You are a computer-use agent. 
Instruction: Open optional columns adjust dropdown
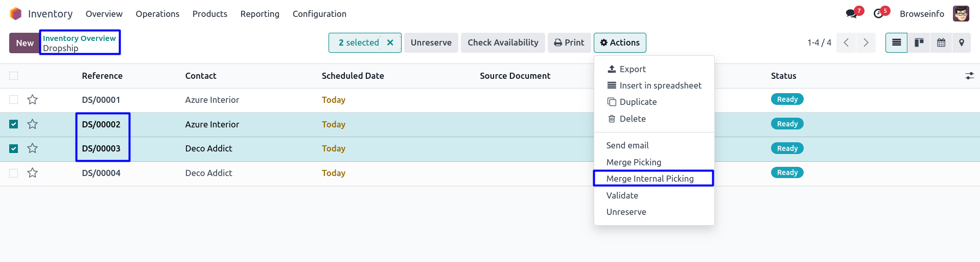(969, 76)
